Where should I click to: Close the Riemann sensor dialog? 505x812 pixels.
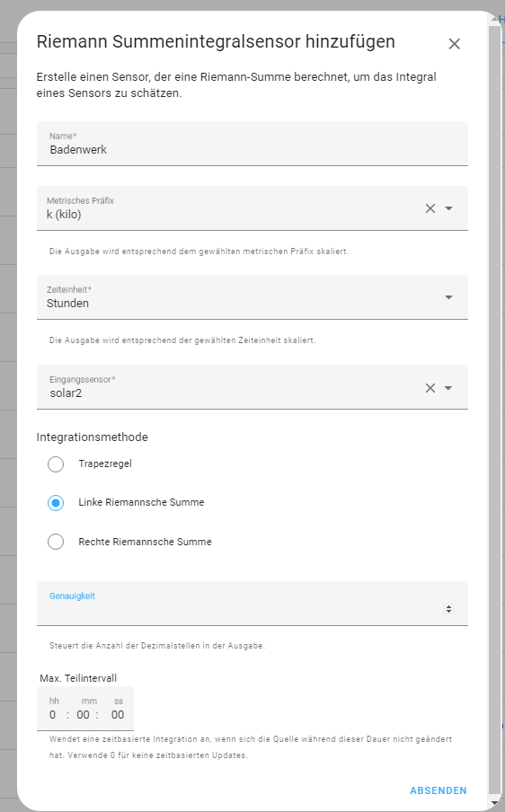[x=455, y=44]
